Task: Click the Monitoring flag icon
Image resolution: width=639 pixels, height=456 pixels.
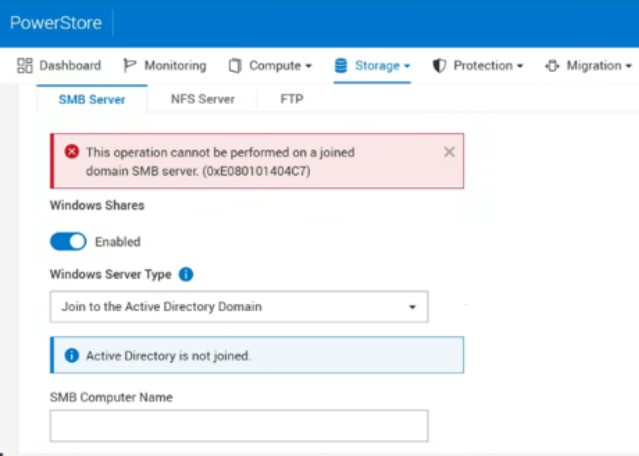Action: click(x=130, y=66)
